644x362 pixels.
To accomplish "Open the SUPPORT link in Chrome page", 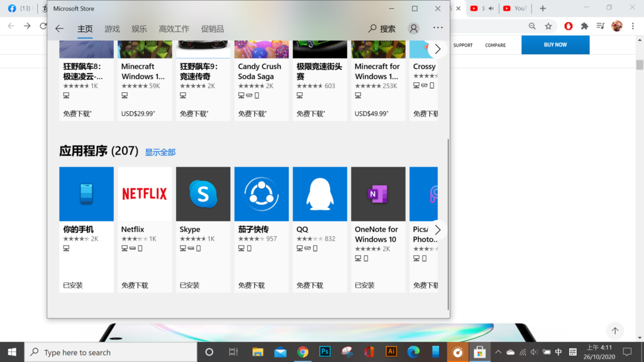I will point(463,45).
